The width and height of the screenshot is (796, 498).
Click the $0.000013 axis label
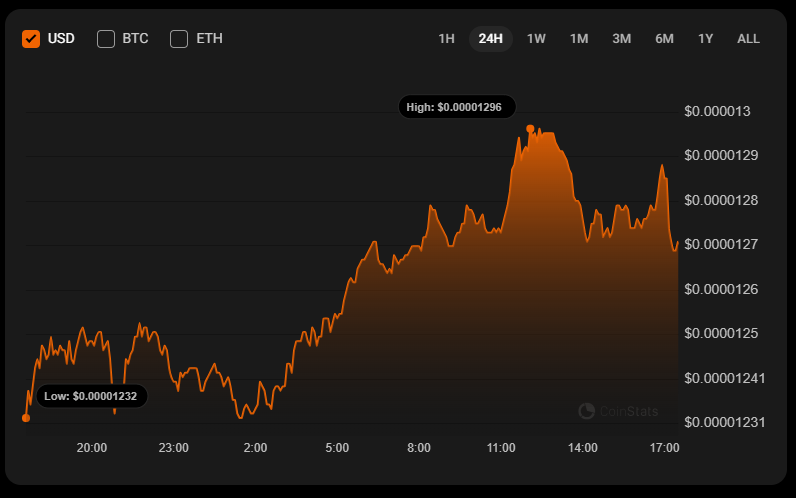point(717,111)
